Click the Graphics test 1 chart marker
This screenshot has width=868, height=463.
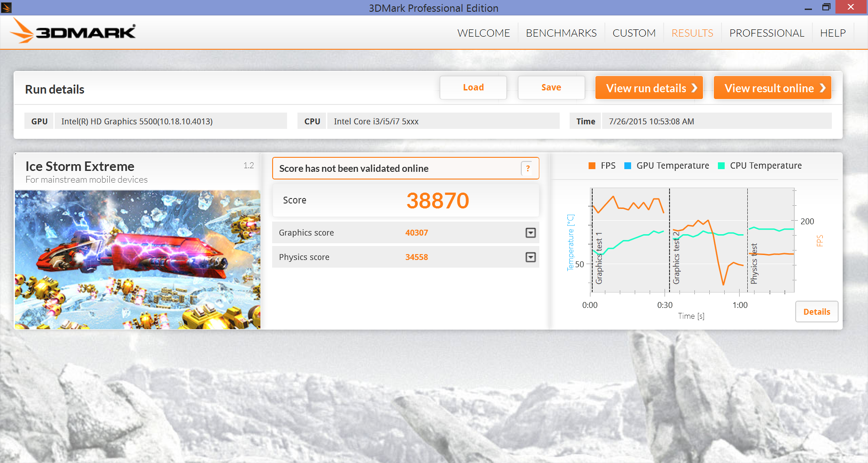coord(599,258)
